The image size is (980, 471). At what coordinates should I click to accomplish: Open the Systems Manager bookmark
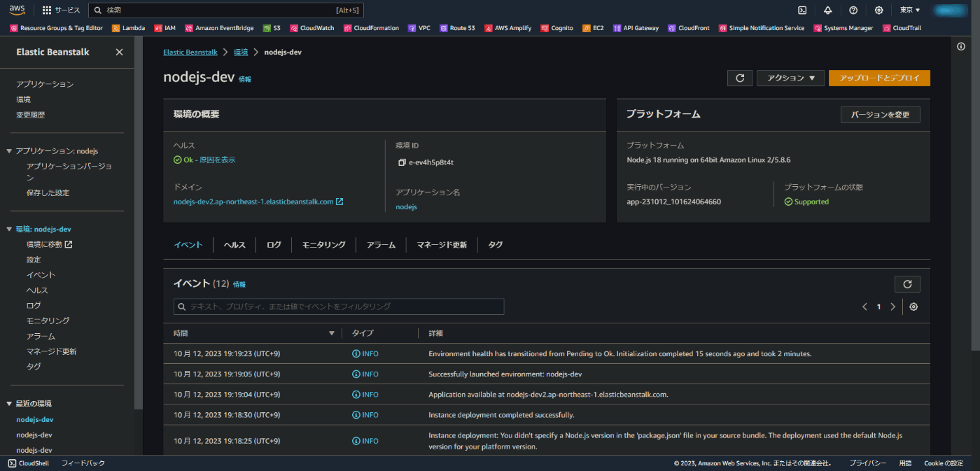pyautogui.click(x=843, y=28)
